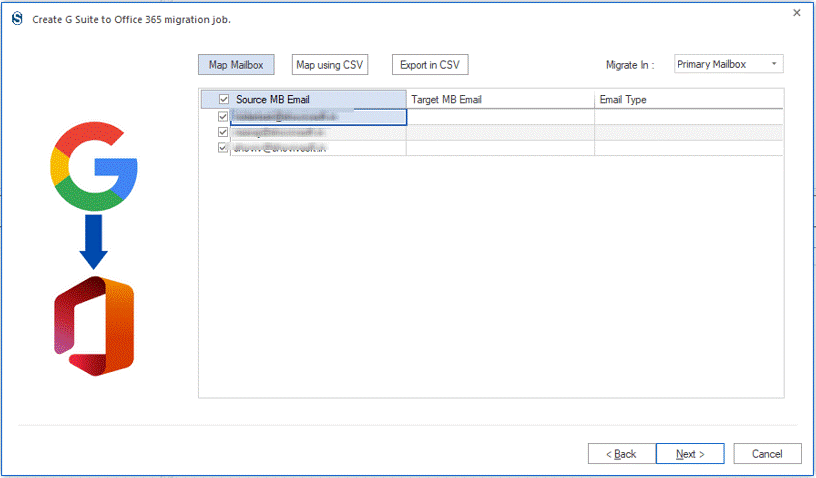
Task: Click the app logo in title bar
Action: [x=17, y=19]
